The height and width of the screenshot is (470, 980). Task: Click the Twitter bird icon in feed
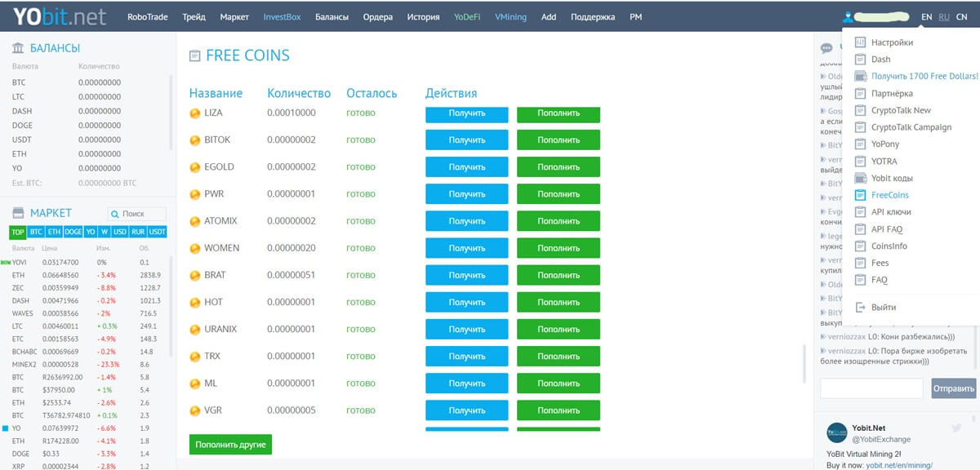tap(956, 428)
